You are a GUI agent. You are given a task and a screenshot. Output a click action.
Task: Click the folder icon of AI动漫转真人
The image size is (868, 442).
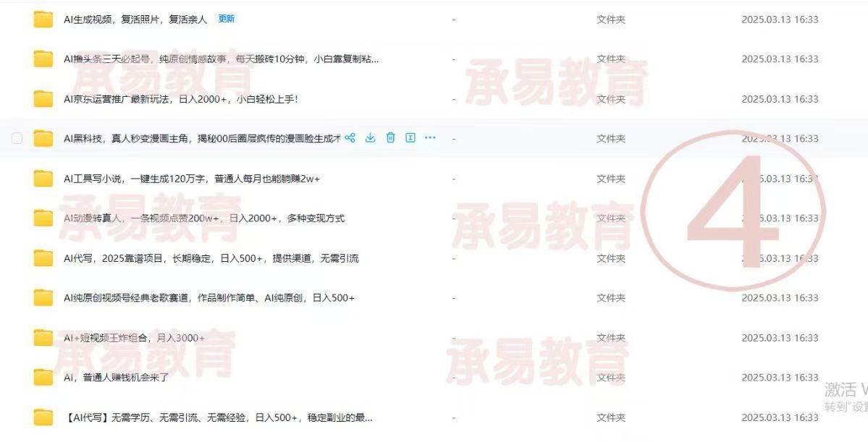pyautogui.click(x=43, y=218)
